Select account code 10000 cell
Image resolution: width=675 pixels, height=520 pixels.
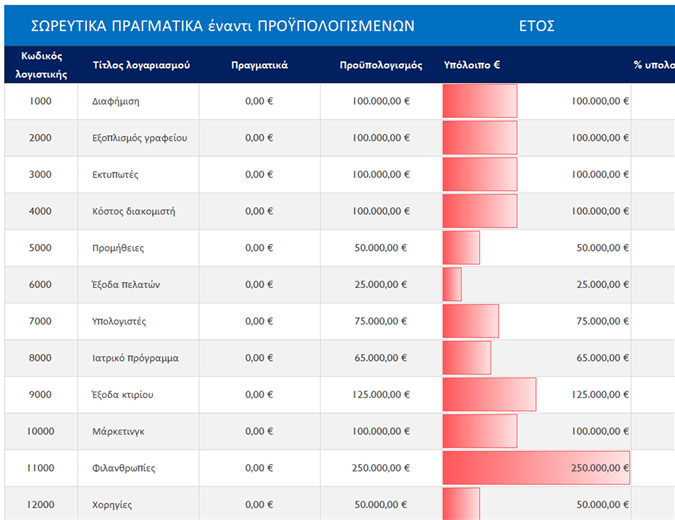point(41,431)
